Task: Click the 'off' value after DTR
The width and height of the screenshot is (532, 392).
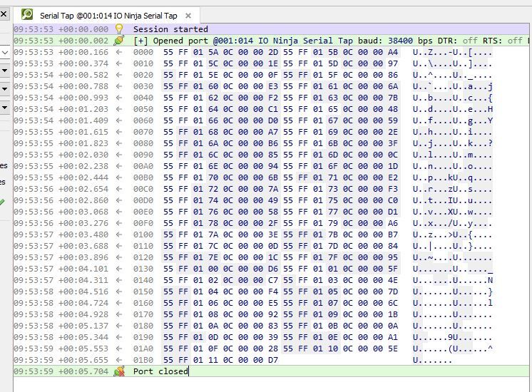Action: click(x=470, y=41)
